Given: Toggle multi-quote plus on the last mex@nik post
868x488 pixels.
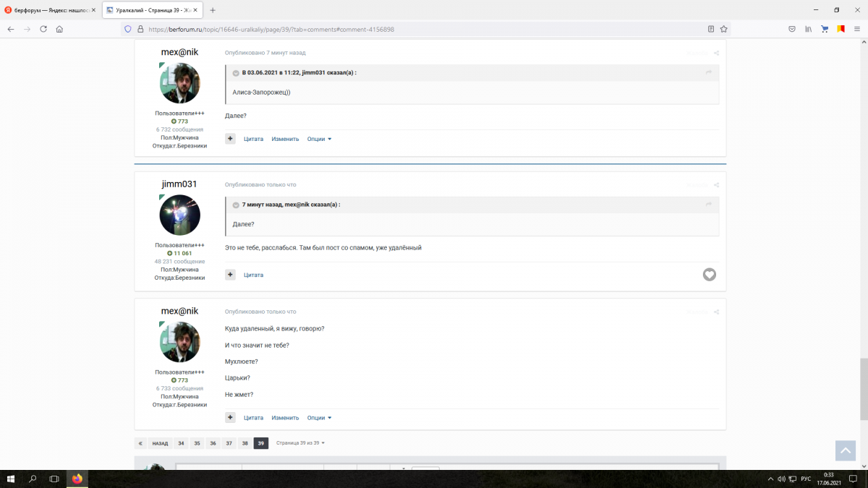Looking at the screenshot, I should tap(230, 417).
